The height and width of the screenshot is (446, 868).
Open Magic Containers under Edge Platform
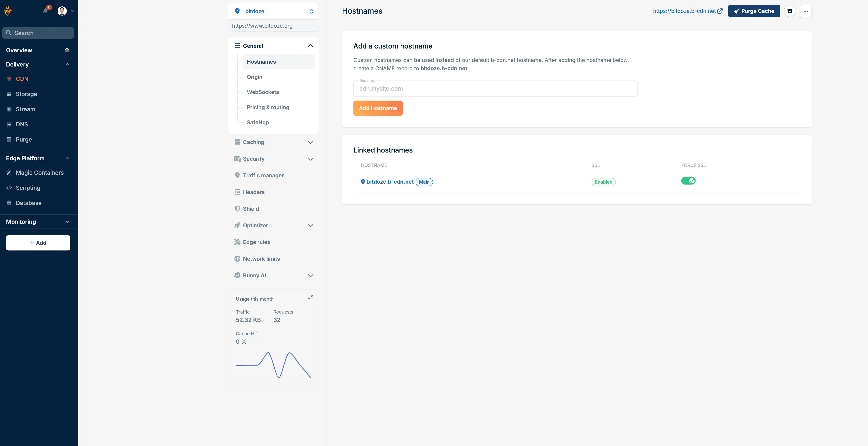pos(40,172)
